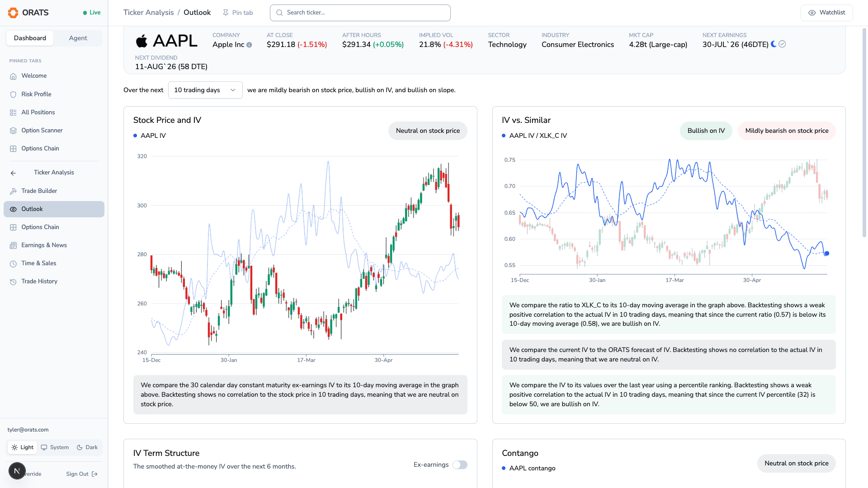Click the Time & Sales clock icon
868x488 pixels.
(x=13, y=263)
